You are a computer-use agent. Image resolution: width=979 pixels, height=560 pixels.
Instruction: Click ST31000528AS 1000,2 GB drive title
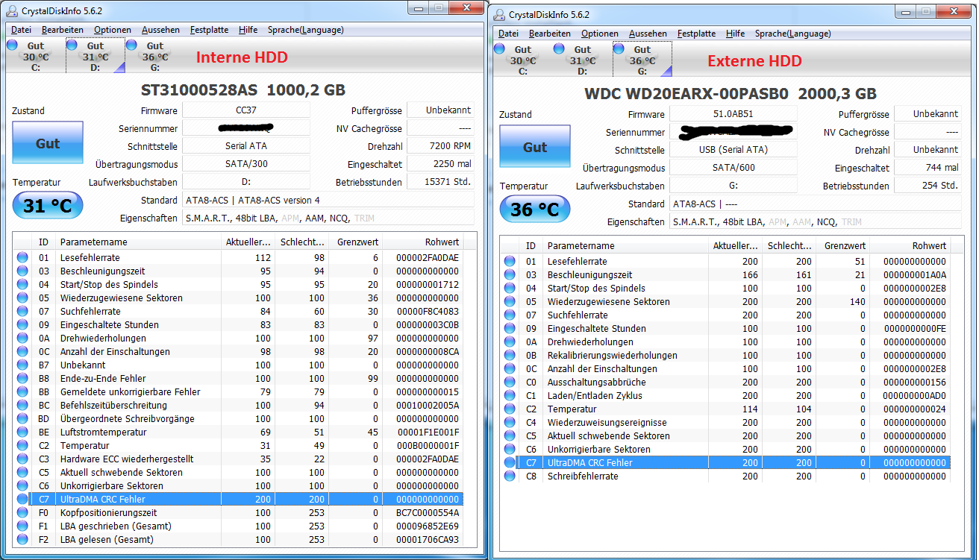click(243, 90)
